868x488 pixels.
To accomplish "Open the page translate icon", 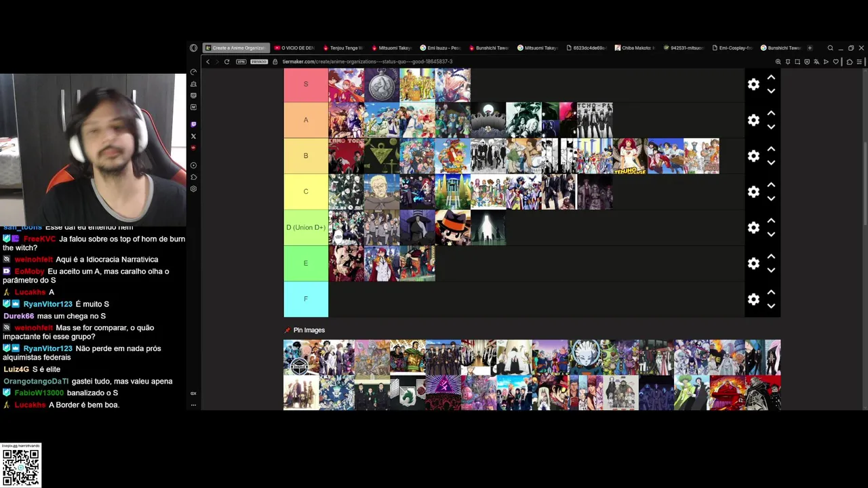I will pos(816,62).
